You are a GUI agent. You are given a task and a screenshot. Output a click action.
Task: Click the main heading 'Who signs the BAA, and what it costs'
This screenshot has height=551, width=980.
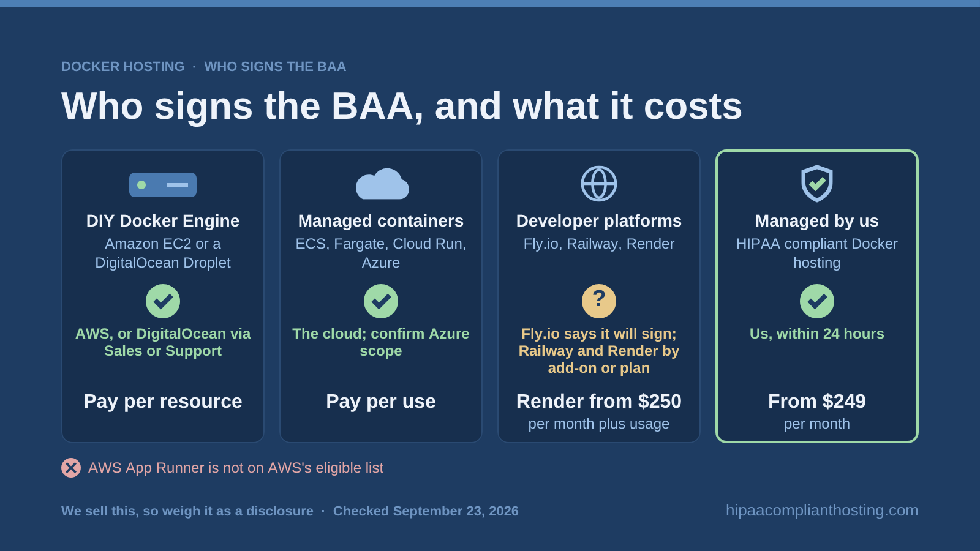click(x=402, y=107)
